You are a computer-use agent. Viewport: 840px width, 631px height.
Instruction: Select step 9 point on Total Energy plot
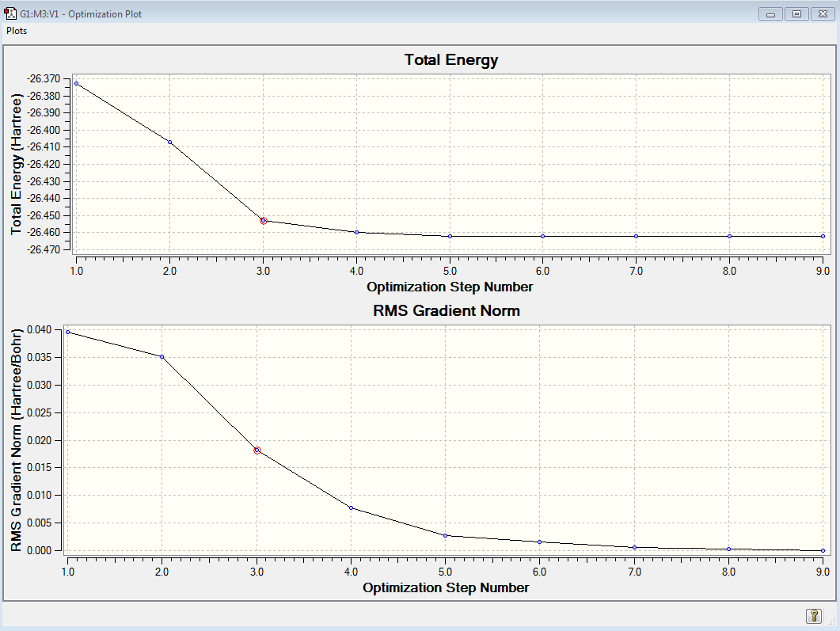pos(823,236)
